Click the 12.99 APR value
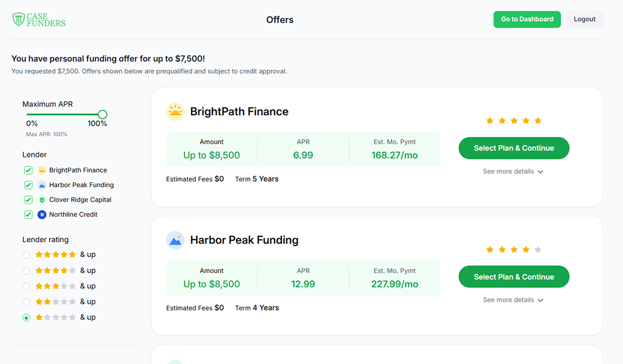The width and height of the screenshot is (623, 364). 303,284
